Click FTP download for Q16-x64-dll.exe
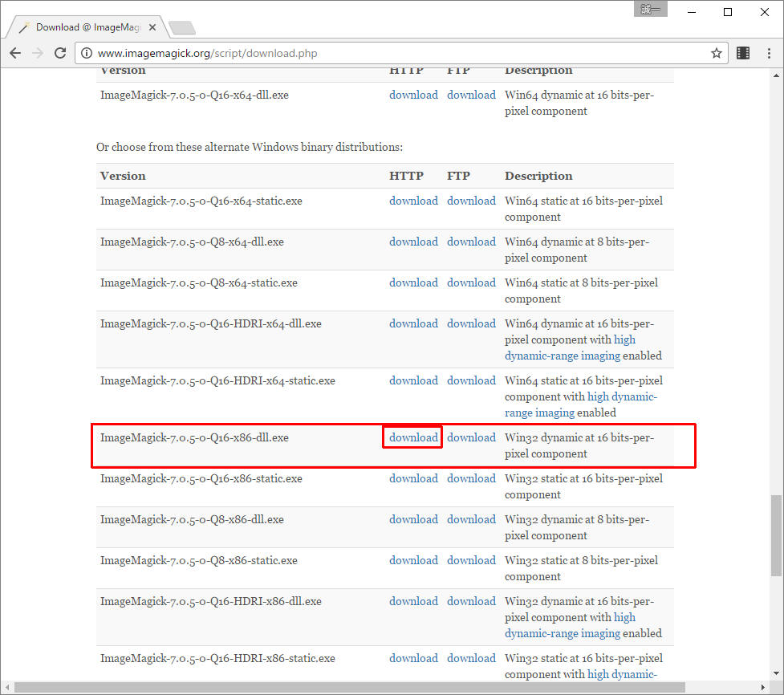The image size is (784, 695). click(x=472, y=95)
